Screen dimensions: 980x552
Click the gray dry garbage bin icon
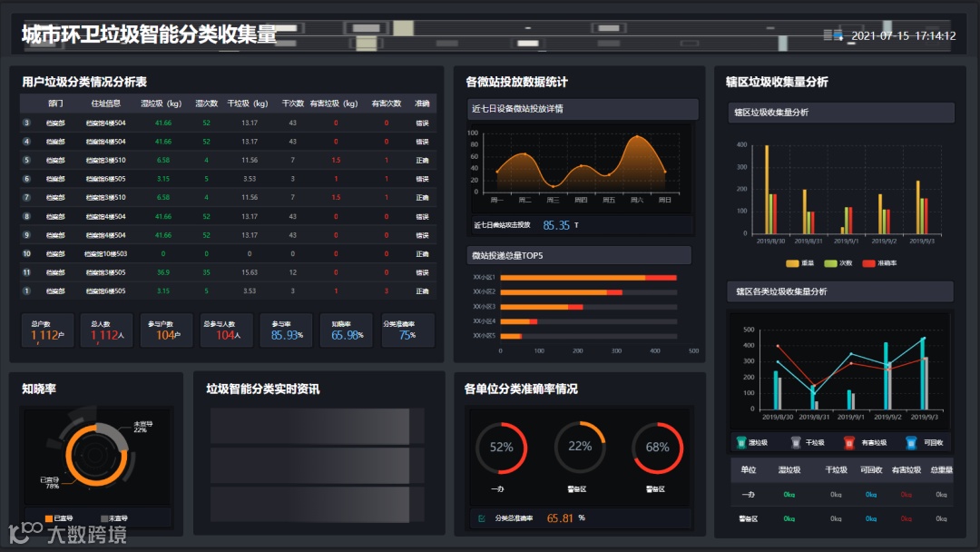tap(796, 443)
